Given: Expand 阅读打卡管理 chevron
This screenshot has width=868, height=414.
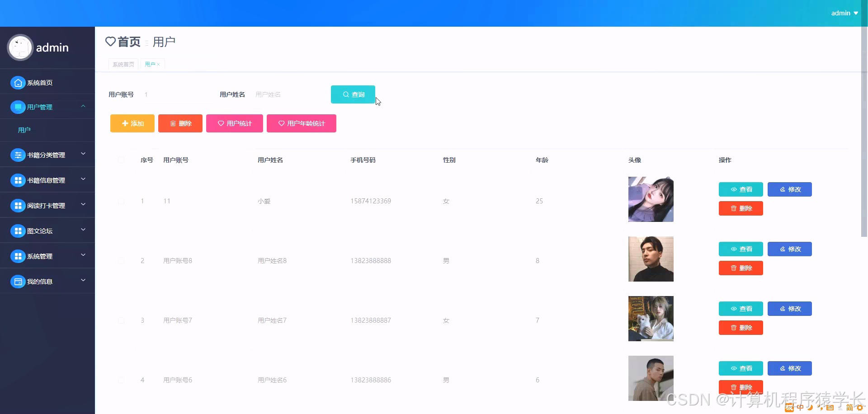Looking at the screenshot, I should (x=83, y=205).
